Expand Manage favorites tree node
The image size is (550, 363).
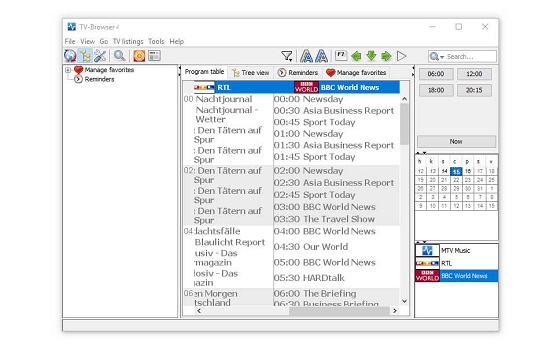point(68,70)
